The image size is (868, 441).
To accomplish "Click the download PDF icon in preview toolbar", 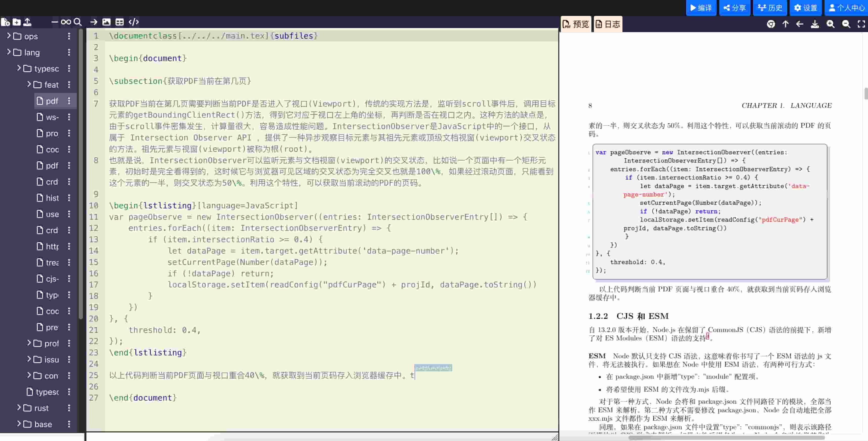I will click(815, 24).
